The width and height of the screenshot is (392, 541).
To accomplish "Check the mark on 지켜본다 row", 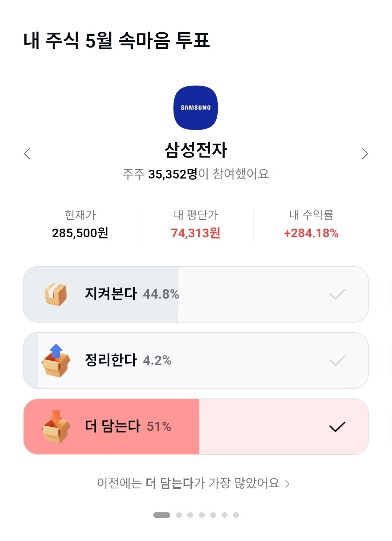I will click(x=337, y=294).
